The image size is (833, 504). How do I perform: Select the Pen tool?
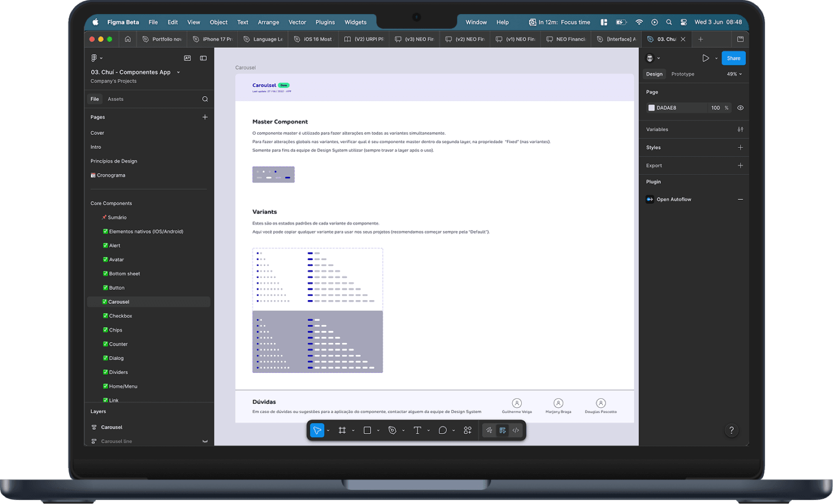pyautogui.click(x=393, y=430)
